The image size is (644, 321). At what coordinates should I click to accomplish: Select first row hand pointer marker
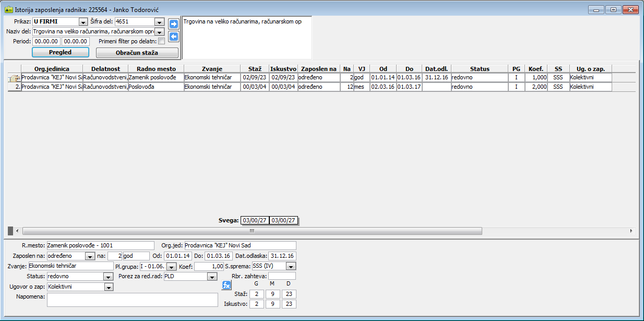pyautogui.click(x=14, y=77)
